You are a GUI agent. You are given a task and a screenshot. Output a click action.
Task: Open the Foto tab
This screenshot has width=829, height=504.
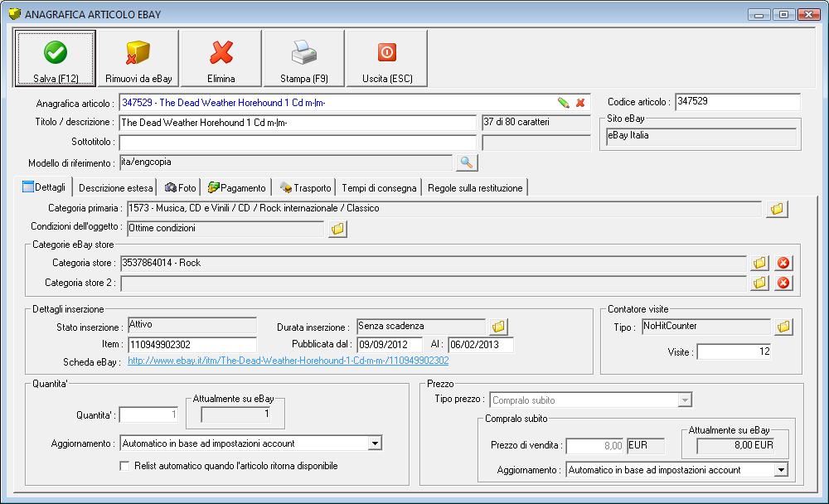pos(180,187)
